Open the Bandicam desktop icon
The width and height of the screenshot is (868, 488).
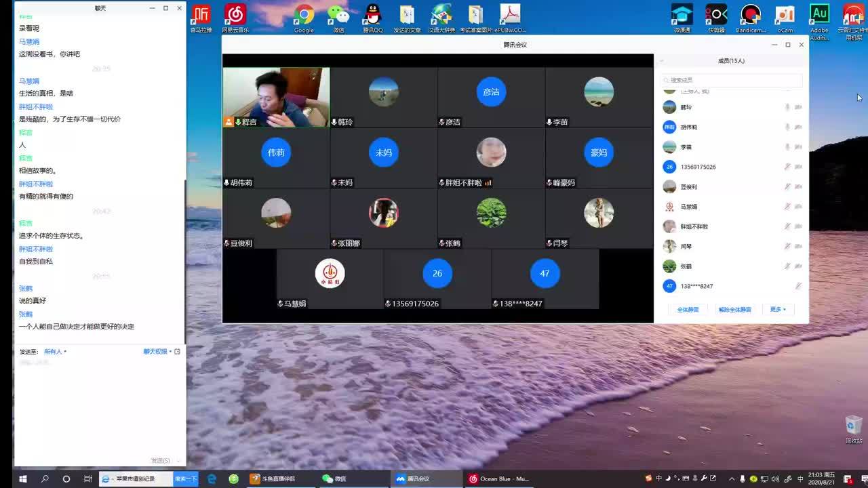pos(750,16)
